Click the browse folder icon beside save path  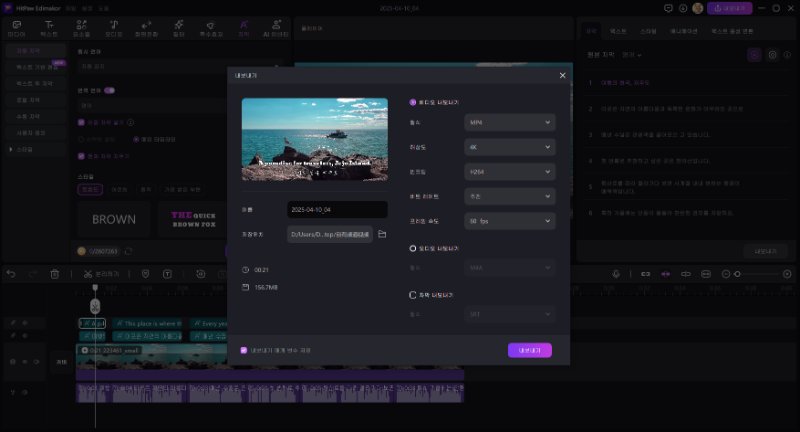382,234
